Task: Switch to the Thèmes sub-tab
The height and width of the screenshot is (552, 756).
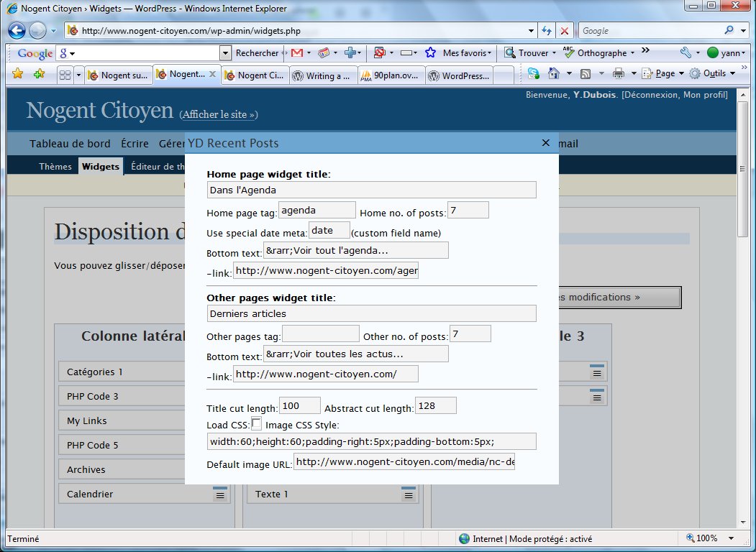Action: click(55, 166)
